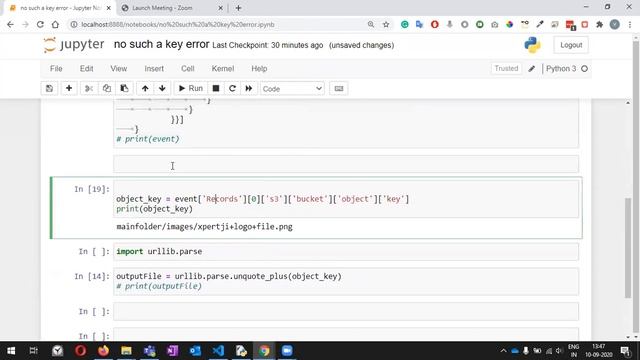Open the cell type Code dropdown
The width and height of the screenshot is (640, 360).
tap(292, 89)
